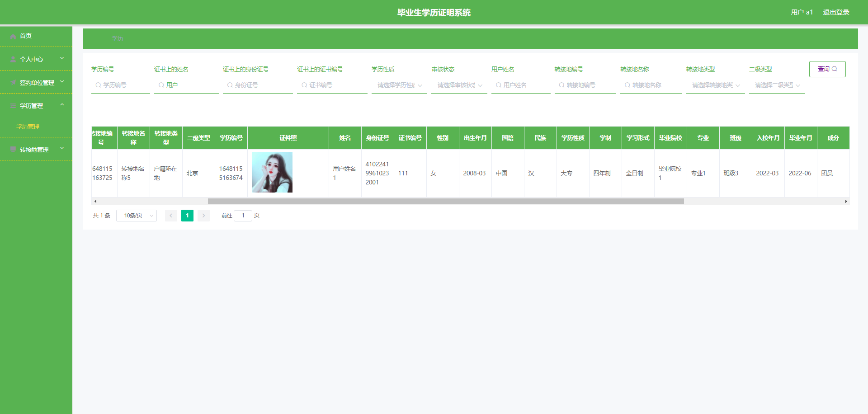Click the ID cell 410224199610232001
Image resolution: width=868 pixels, height=414 pixels.
tap(377, 173)
